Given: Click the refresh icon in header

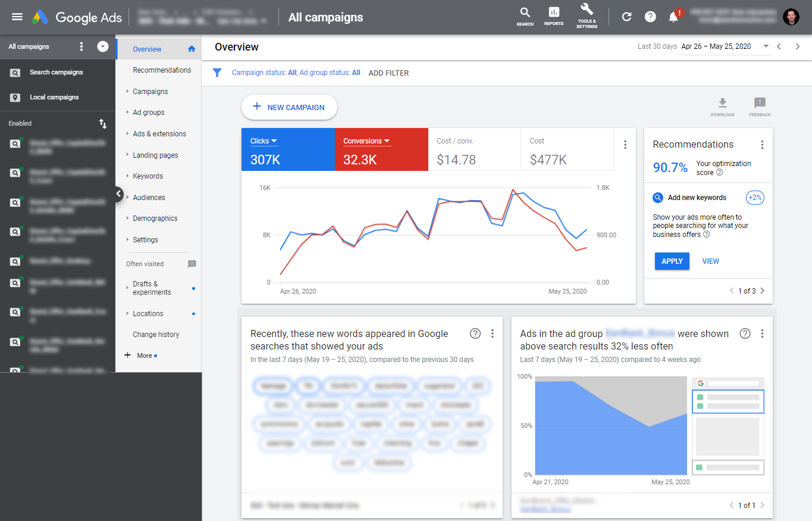Looking at the screenshot, I should [626, 17].
